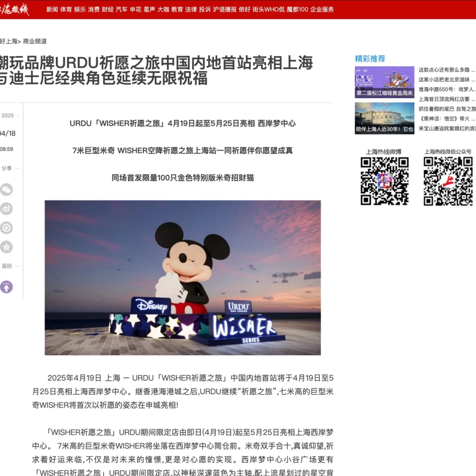Open the 这款点心还有那么多隐 recommended article
This screenshot has height=476, width=476.
tap(447, 70)
